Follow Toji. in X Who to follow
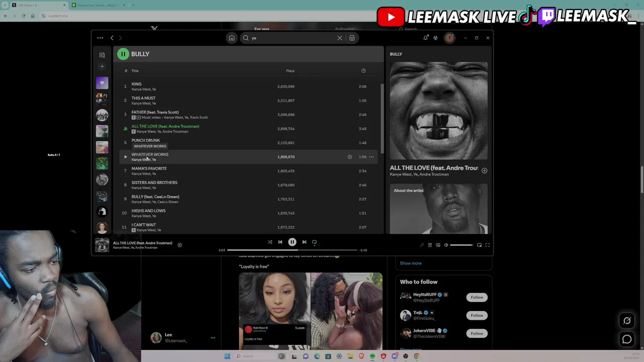 476,315
